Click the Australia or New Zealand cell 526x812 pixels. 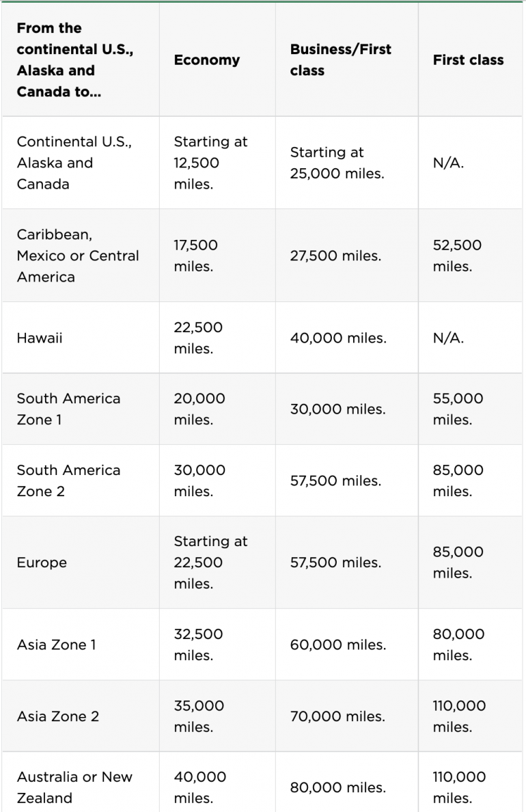click(74, 787)
